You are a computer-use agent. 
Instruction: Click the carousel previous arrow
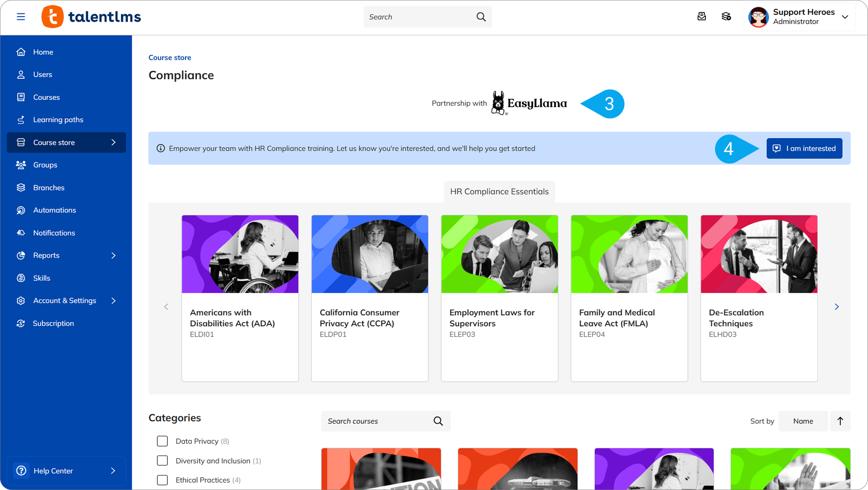tap(166, 307)
